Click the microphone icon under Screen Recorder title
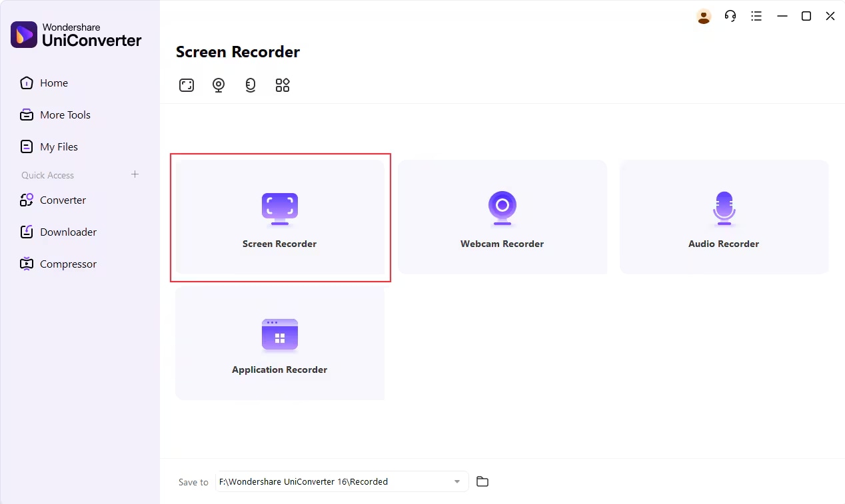Screen dimensions: 845x504 tap(251, 85)
